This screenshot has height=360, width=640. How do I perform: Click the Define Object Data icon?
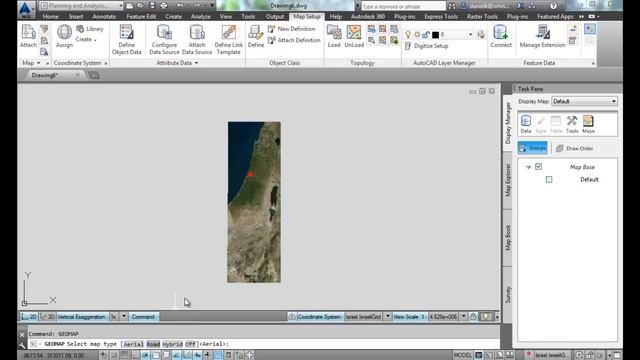point(127,32)
